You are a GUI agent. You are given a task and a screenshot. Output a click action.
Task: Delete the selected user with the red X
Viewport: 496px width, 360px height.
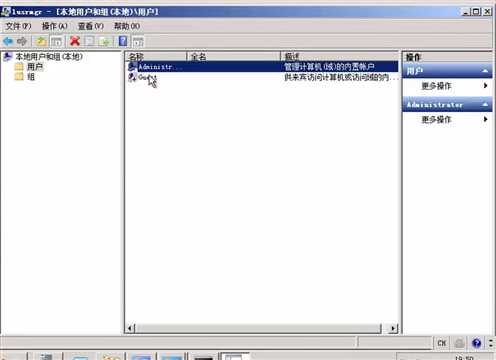75,41
